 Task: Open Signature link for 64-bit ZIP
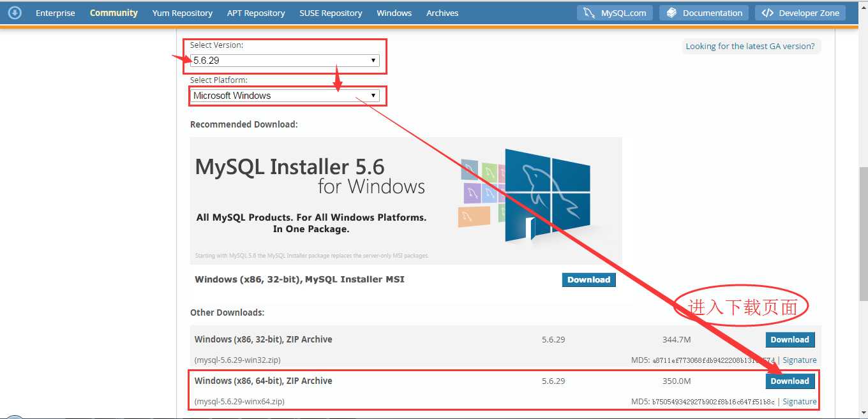point(800,402)
